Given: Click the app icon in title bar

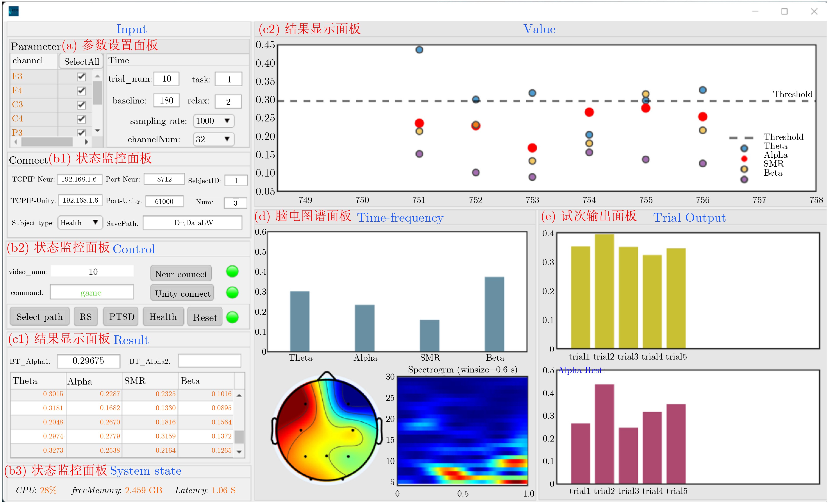Looking at the screenshot, I should (x=13, y=11).
